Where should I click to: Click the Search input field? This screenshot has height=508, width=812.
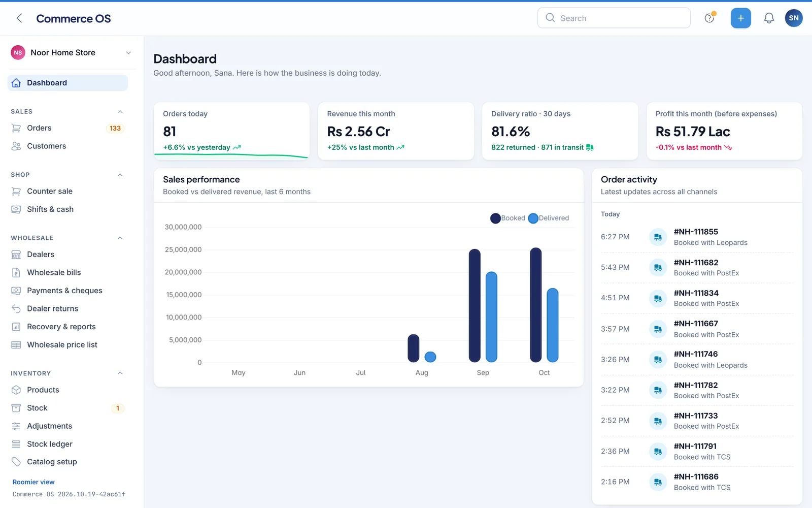(x=614, y=18)
